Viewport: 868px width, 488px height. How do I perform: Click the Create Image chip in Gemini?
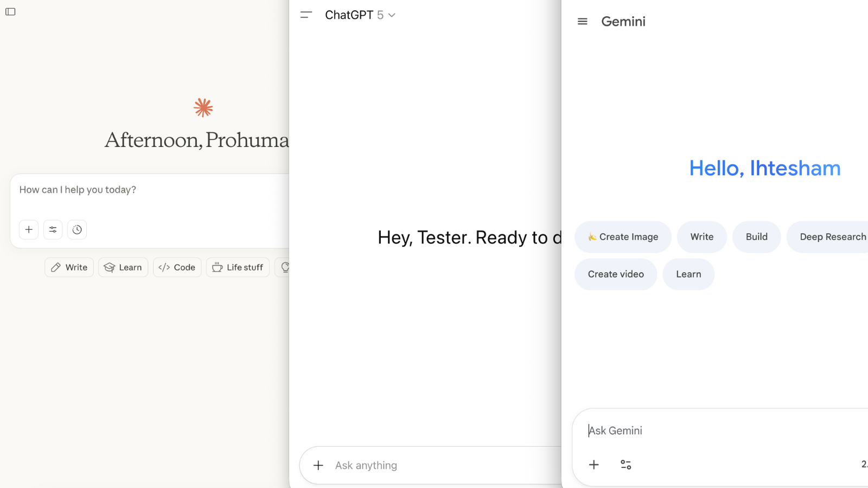623,237
